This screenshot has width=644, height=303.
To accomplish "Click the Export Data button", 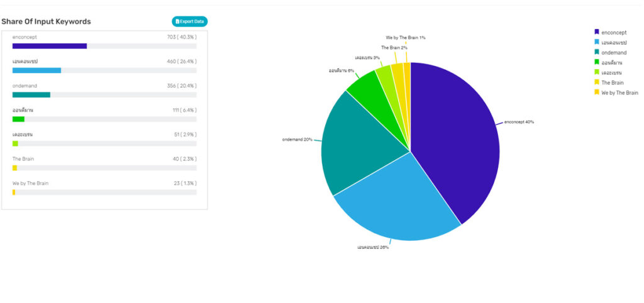I will [x=189, y=21].
